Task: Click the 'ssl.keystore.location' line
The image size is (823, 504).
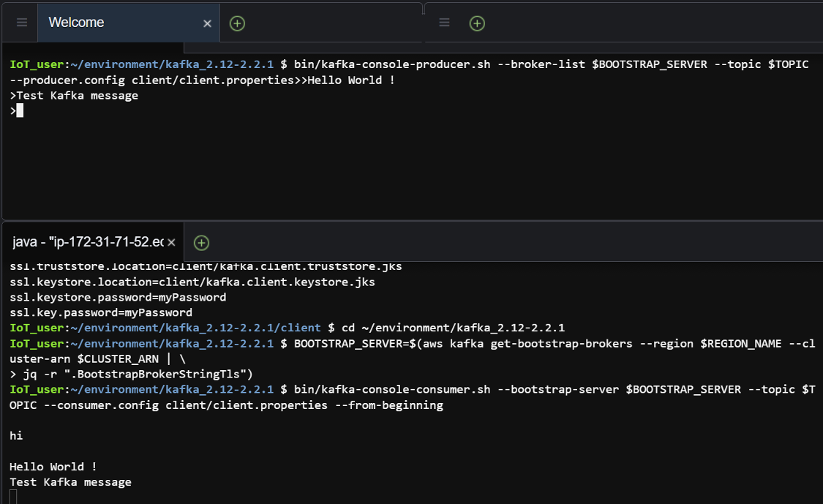Action: (192, 282)
